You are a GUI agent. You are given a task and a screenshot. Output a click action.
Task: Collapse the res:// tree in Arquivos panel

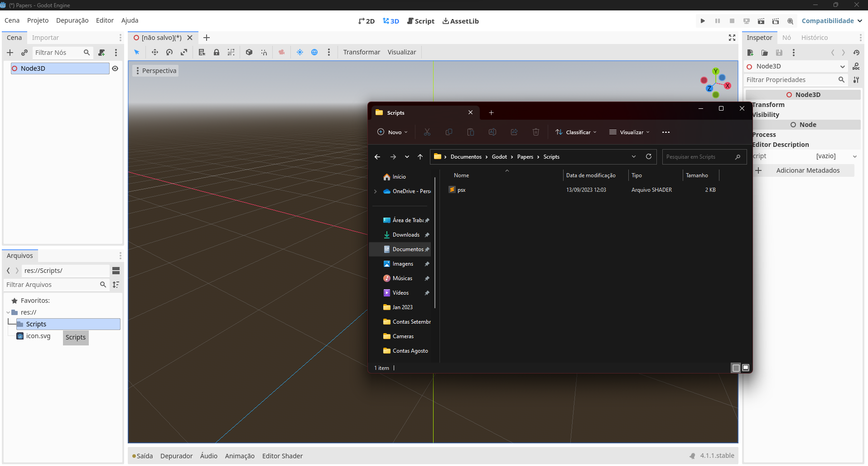(8, 312)
